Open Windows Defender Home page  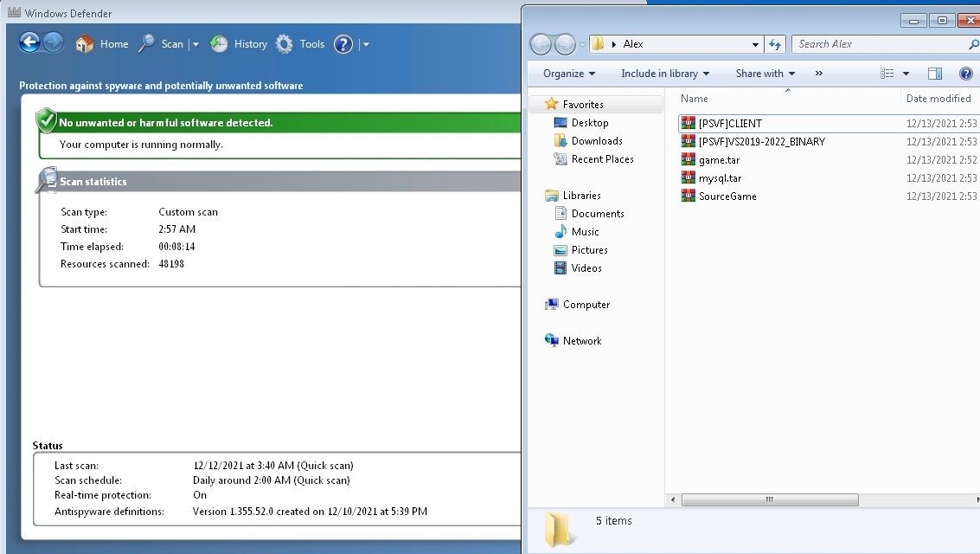pyautogui.click(x=101, y=44)
